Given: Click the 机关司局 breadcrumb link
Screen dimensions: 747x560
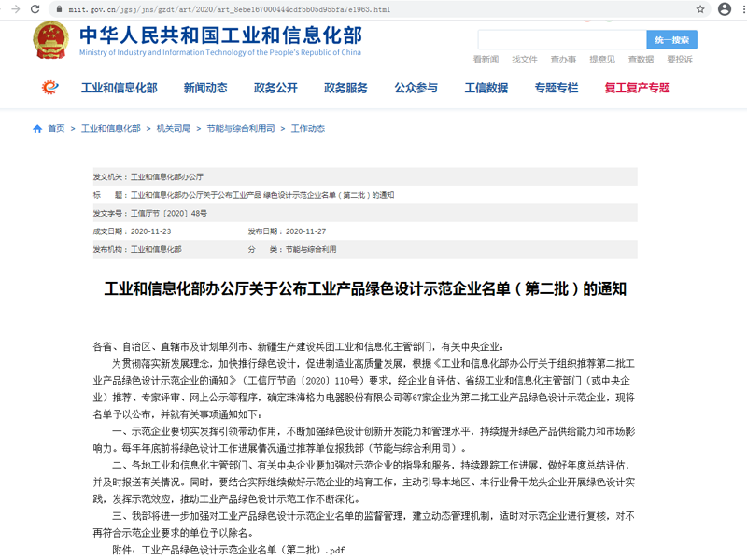Looking at the screenshot, I should point(174,129).
